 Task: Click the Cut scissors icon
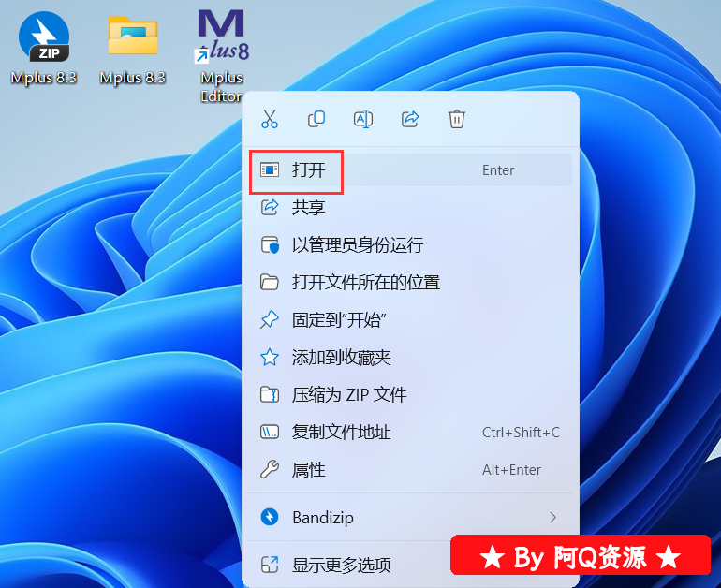tap(270, 119)
